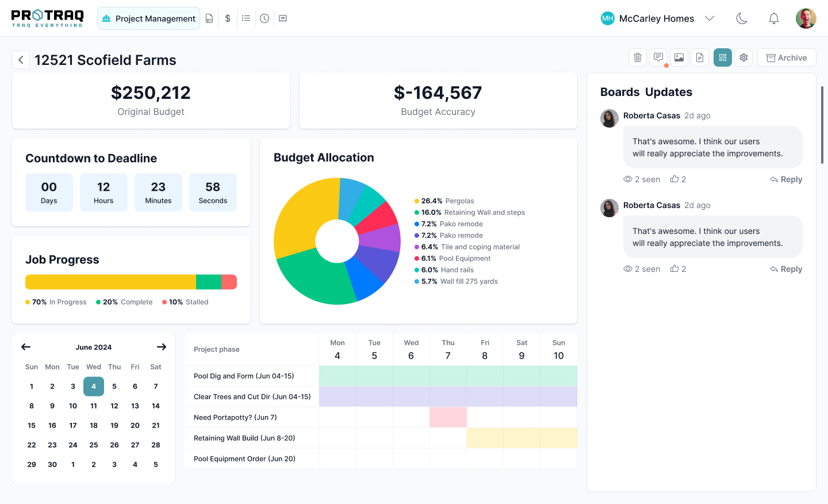
Task: Go to previous month in calendar
Action: (x=26, y=347)
